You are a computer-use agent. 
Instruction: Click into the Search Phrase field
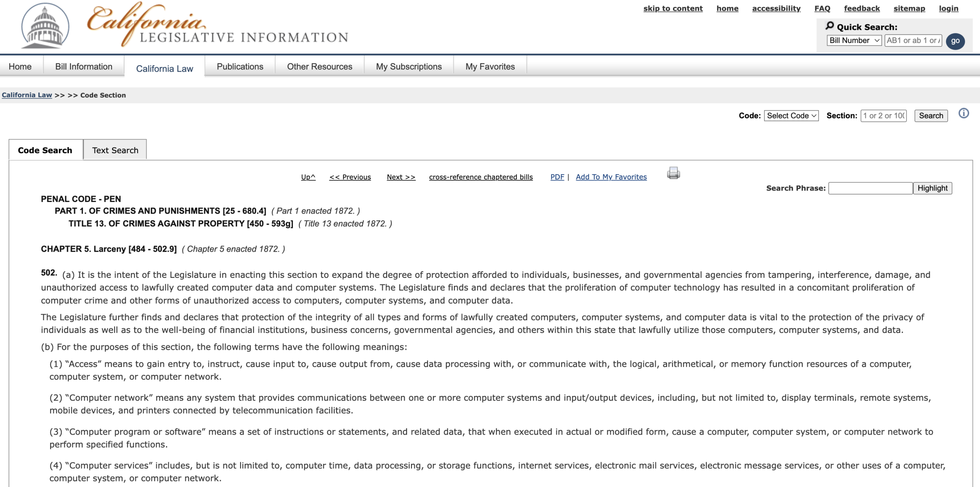point(870,188)
